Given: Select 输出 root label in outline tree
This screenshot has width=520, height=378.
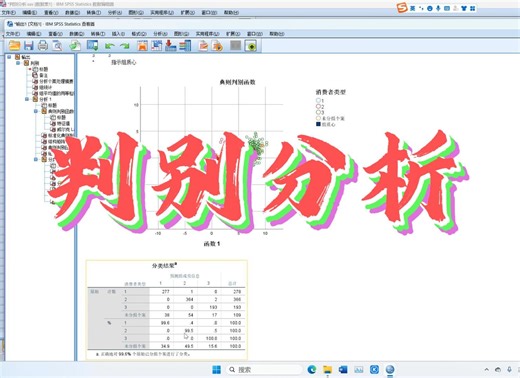Looking at the screenshot, I should 25,57.
